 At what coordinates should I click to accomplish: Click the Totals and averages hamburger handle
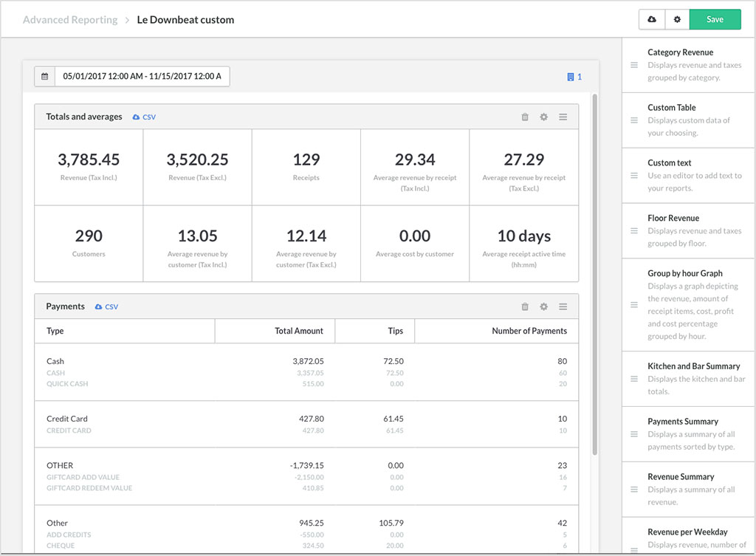[563, 117]
